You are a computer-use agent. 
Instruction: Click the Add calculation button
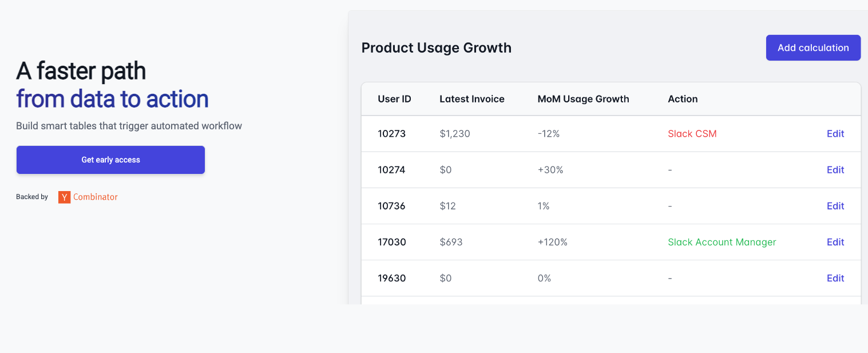[x=813, y=47]
